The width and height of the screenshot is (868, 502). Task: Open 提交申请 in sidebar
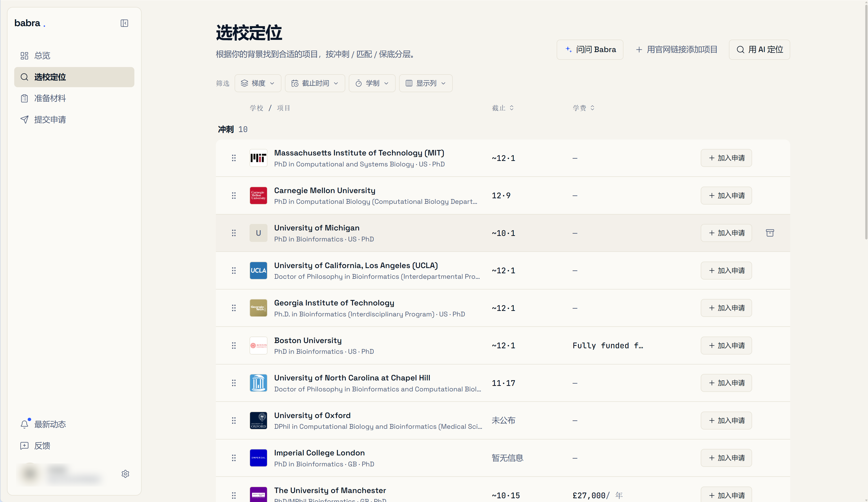pos(74,120)
